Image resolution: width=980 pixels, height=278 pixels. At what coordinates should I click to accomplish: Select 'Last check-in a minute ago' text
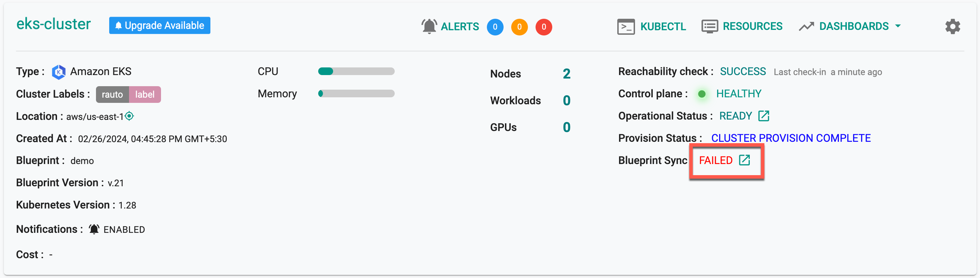(827, 72)
